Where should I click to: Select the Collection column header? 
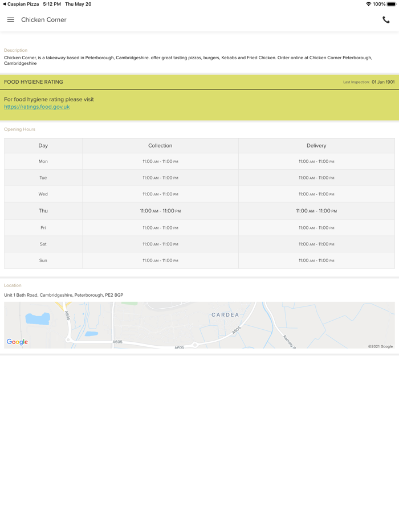tap(160, 146)
